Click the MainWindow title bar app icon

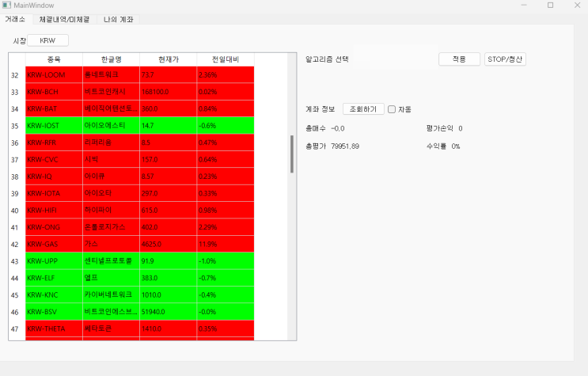pyautogui.click(x=6, y=6)
